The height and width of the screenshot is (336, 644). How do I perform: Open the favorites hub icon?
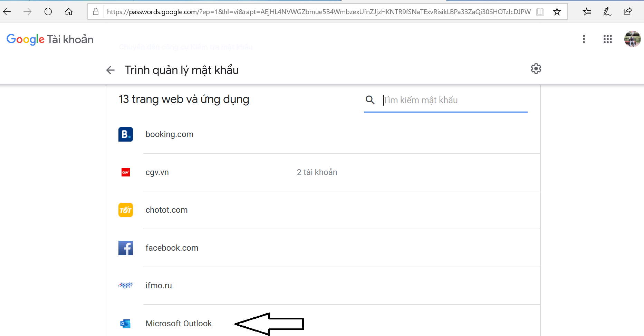pos(587,12)
